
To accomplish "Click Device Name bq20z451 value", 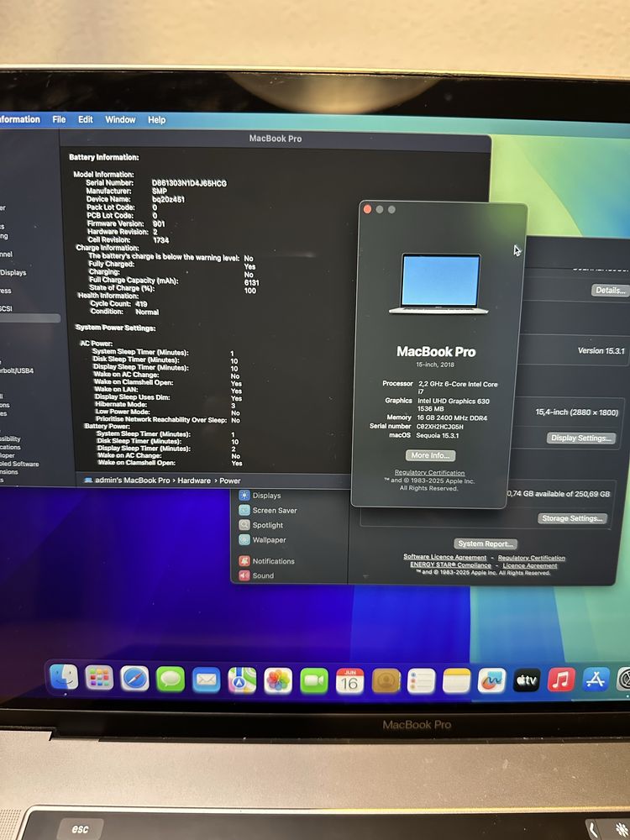I will 168,199.
